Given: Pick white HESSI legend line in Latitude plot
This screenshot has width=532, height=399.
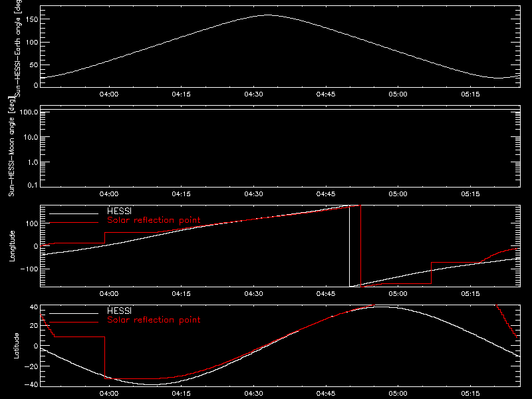Looking at the screenshot, I should [x=74, y=313].
